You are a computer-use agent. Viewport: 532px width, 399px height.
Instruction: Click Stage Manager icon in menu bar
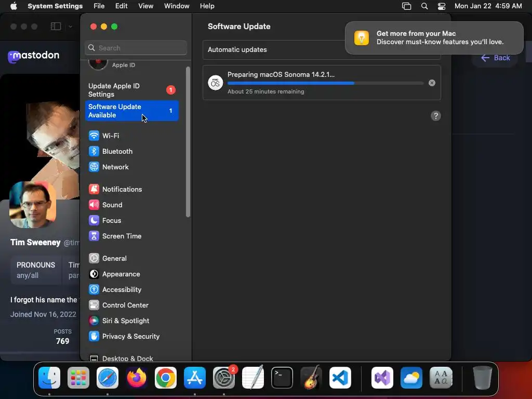click(406, 6)
